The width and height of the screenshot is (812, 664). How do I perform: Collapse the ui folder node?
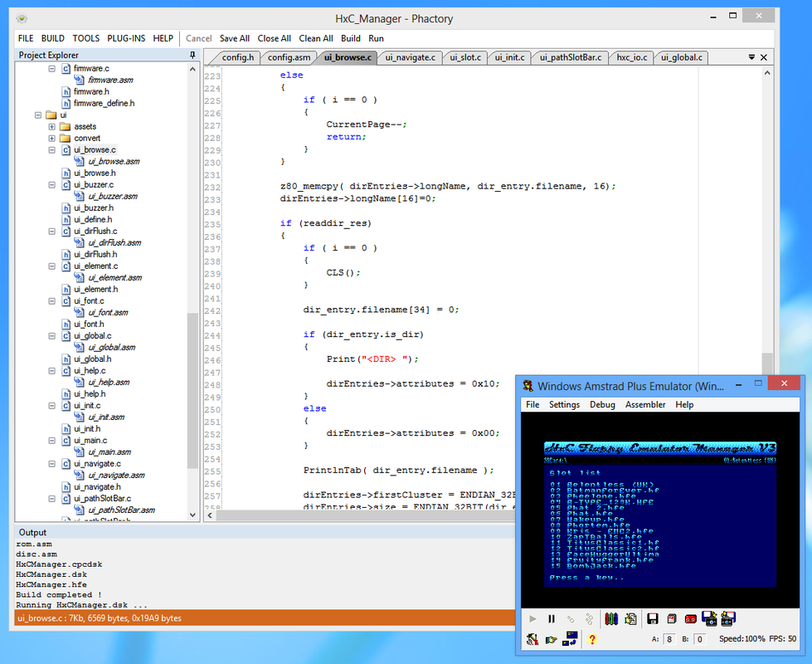(38, 115)
